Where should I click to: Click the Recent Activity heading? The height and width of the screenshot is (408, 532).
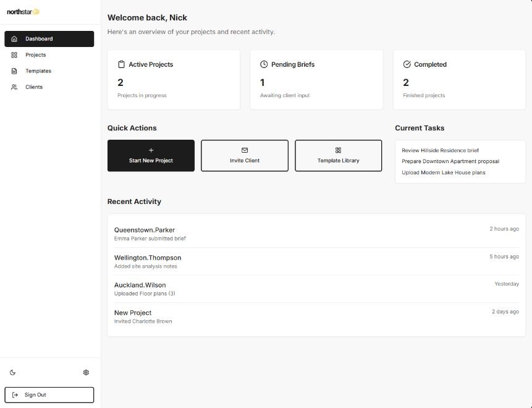point(134,202)
